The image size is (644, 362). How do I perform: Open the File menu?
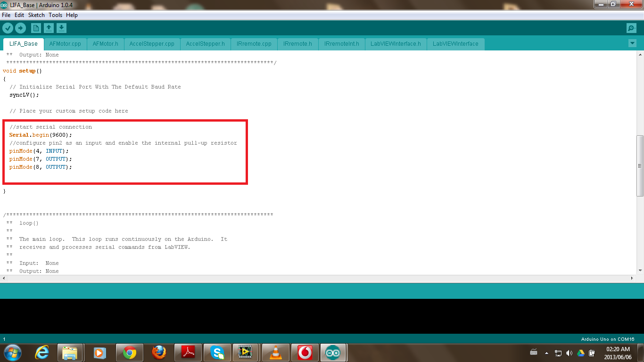tap(6, 15)
